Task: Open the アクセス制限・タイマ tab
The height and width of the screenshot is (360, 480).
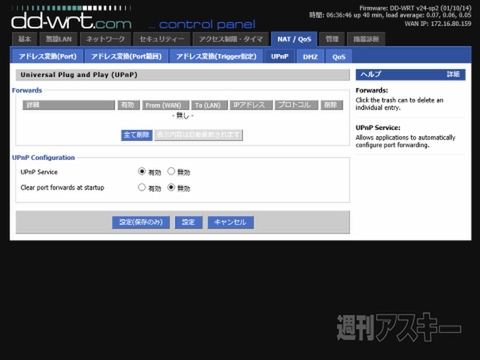Action: pos(231,39)
